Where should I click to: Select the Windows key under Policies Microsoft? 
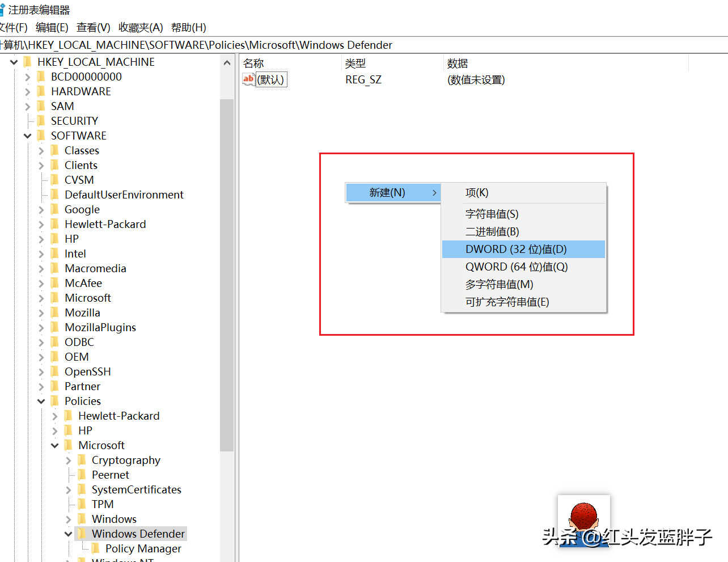click(114, 519)
